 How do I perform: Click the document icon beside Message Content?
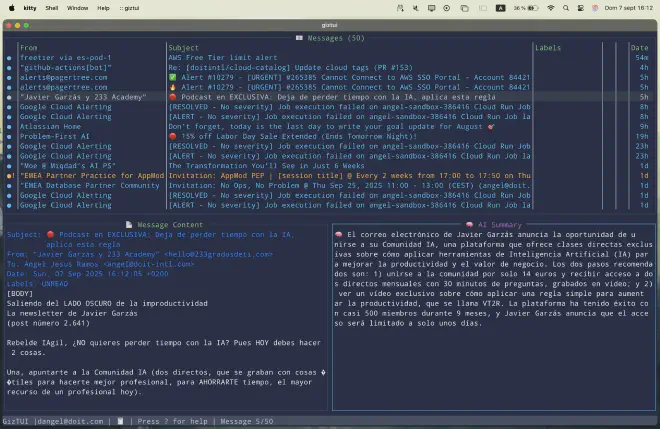tap(129, 225)
